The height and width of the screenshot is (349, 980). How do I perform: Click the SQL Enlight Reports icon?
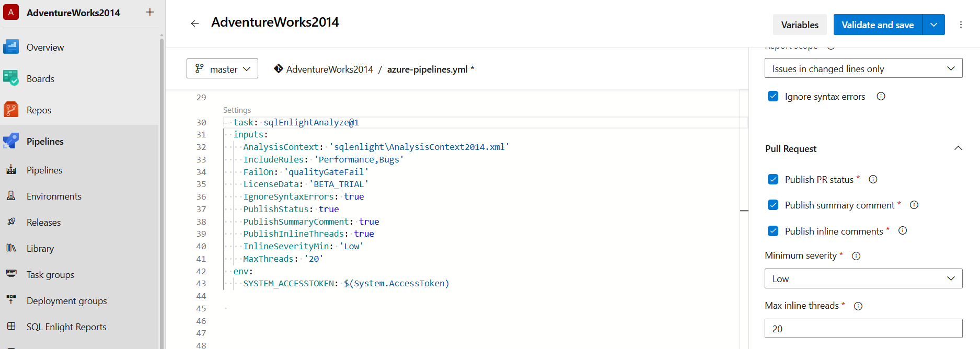tap(11, 327)
